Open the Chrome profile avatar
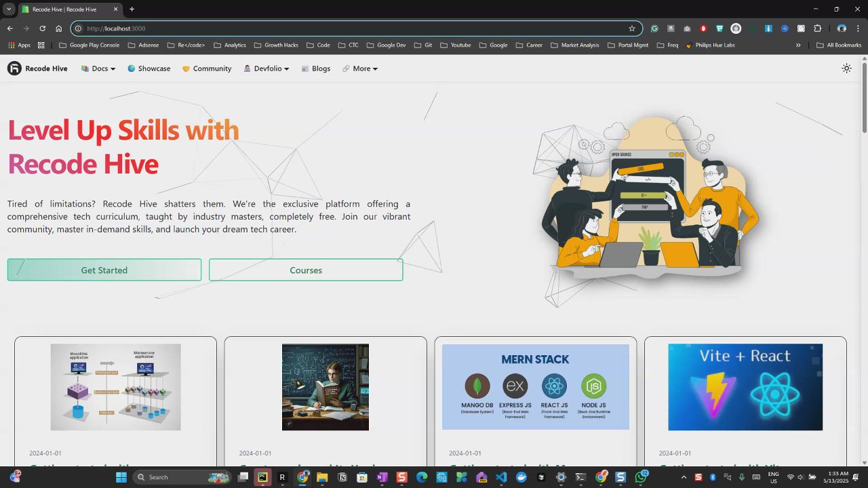 pos(842,28)
